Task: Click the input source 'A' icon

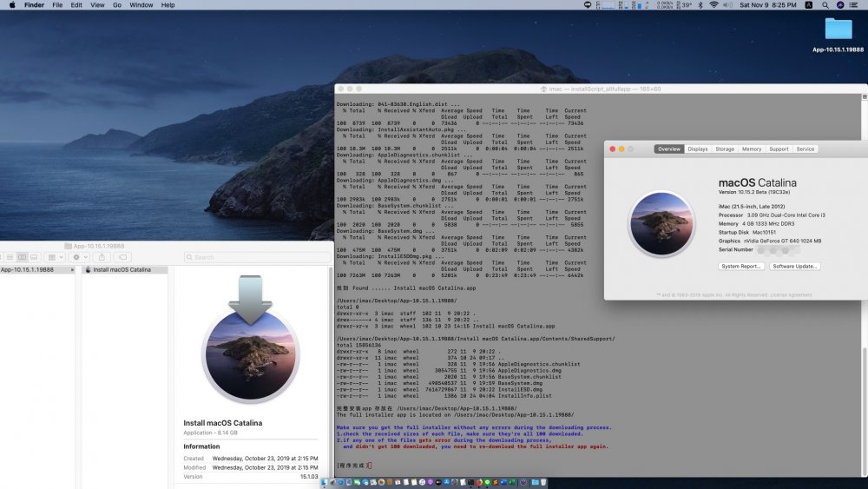Action: point(809,5)
